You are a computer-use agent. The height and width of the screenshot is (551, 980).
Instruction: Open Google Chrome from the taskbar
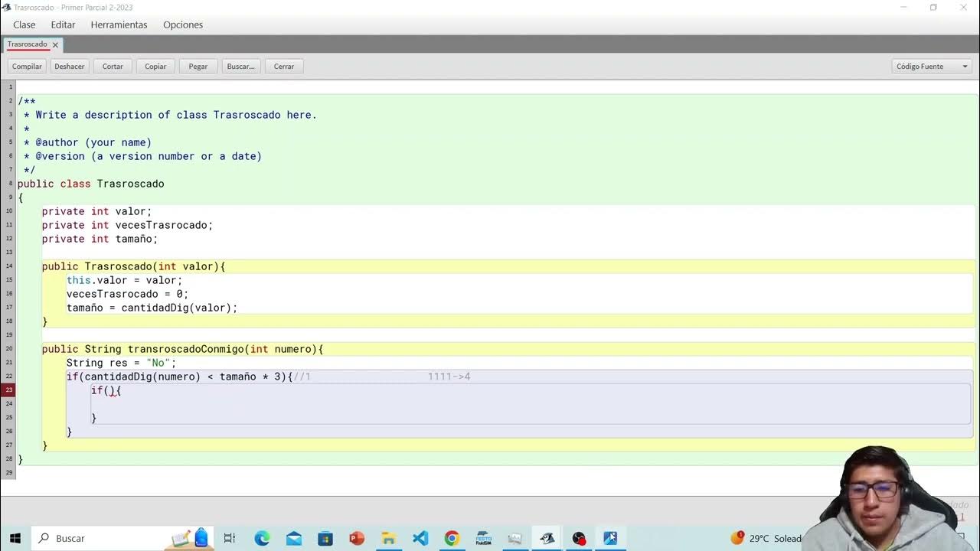452,538
